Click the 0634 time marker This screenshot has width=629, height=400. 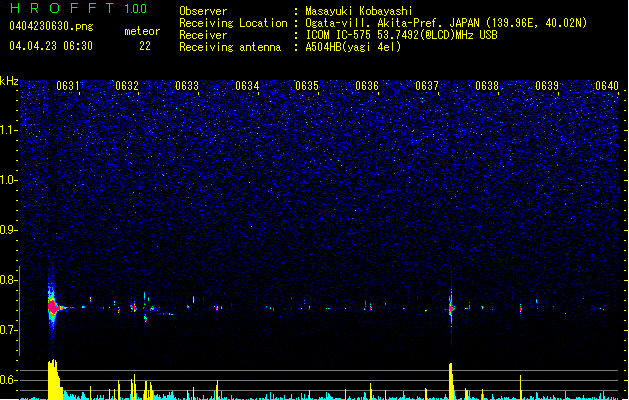tap(247, 86)
